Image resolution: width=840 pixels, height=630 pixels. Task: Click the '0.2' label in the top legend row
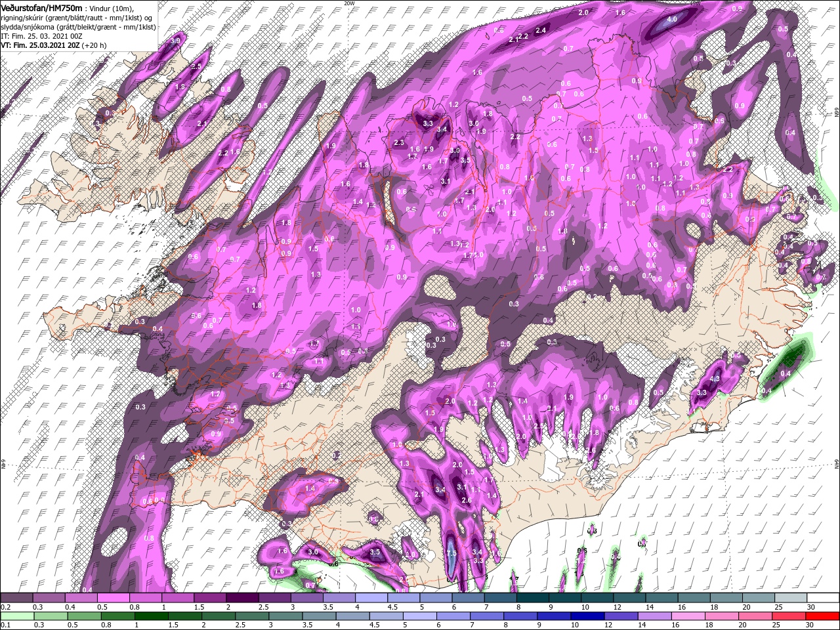point(5,607)
